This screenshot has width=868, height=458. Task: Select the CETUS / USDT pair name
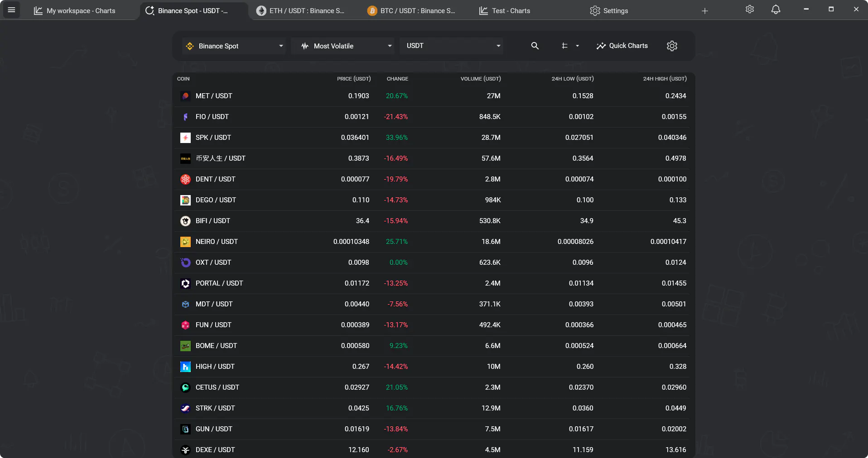[x=217, y=387]
